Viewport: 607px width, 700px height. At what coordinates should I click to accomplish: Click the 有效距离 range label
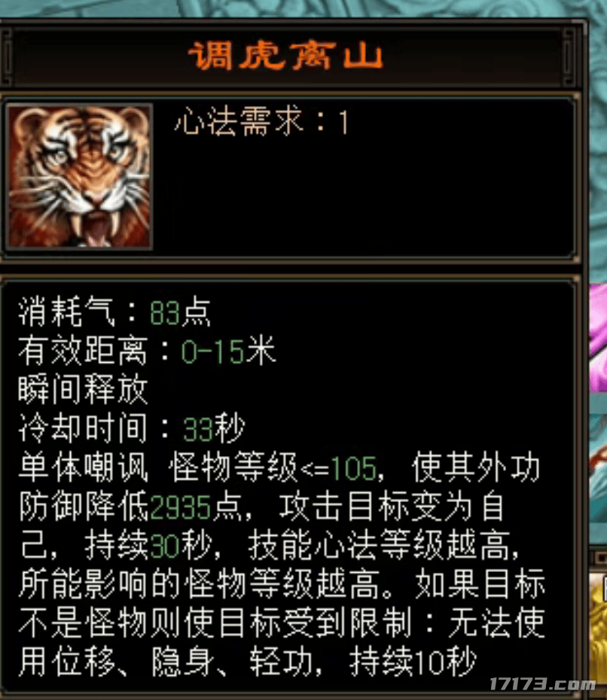pyautogui.click(x=83, y=351)
